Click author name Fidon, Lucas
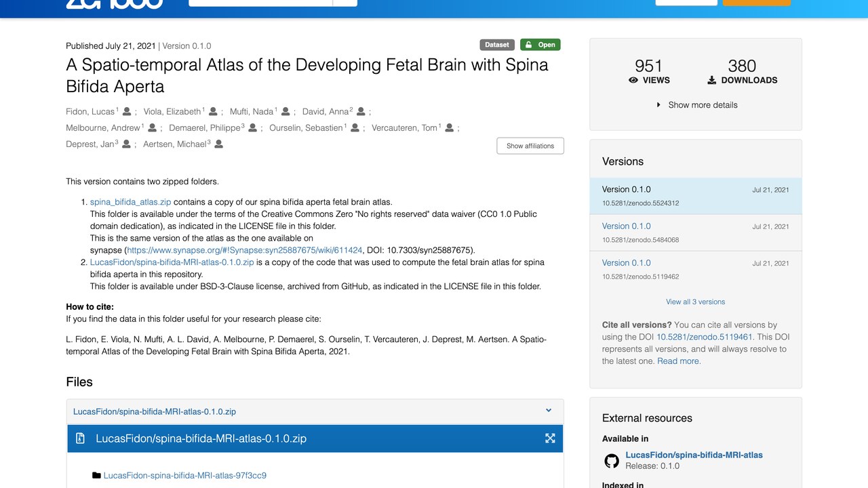 coord(90,112)
